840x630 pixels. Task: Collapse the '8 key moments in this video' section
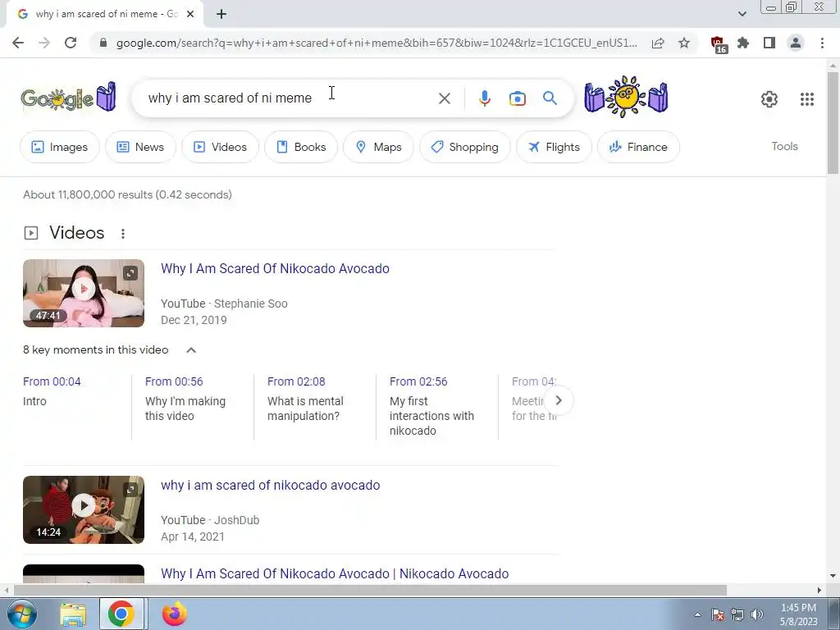pyautogui.click(x=190, y=349)
